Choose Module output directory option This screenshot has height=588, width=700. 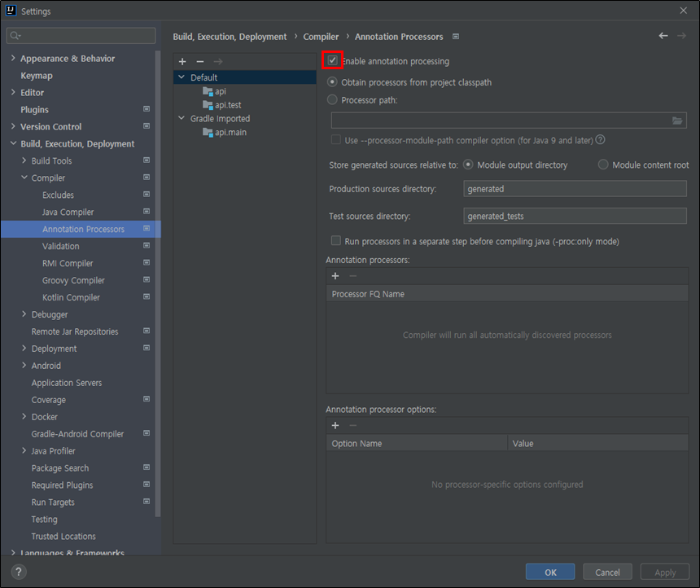[x=468, y=165]
